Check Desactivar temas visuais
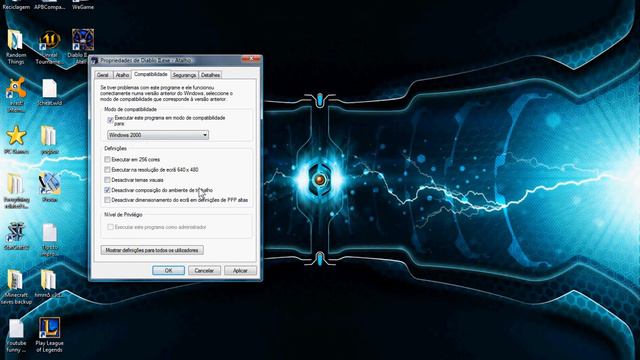The image size is (640, 360). pos(107,180)
